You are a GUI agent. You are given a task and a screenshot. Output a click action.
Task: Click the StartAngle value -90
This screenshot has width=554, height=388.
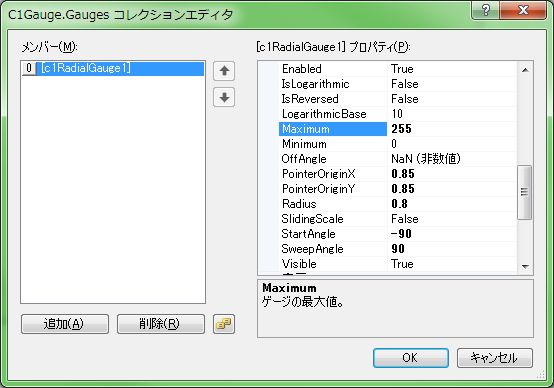tap(401, 234)
